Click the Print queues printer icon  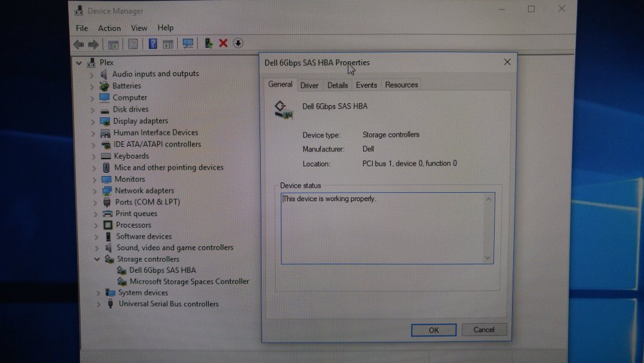[x=107, y=214]
